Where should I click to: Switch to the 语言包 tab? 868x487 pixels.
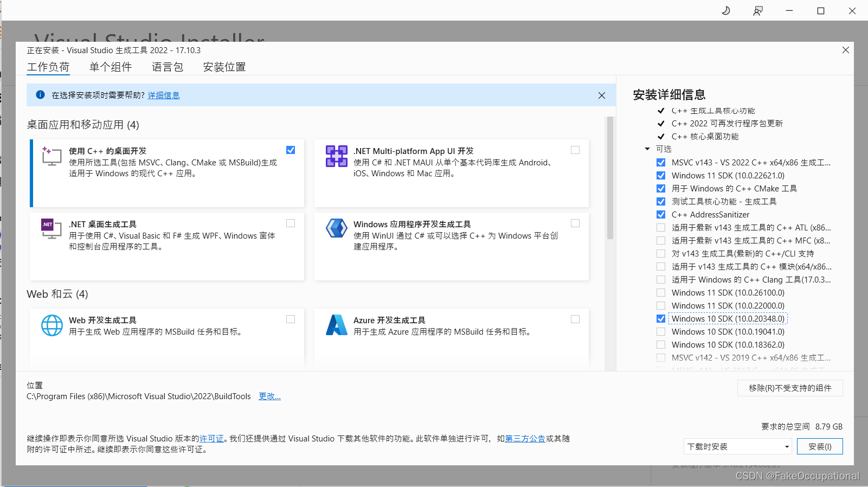click(x=168, y=67)
